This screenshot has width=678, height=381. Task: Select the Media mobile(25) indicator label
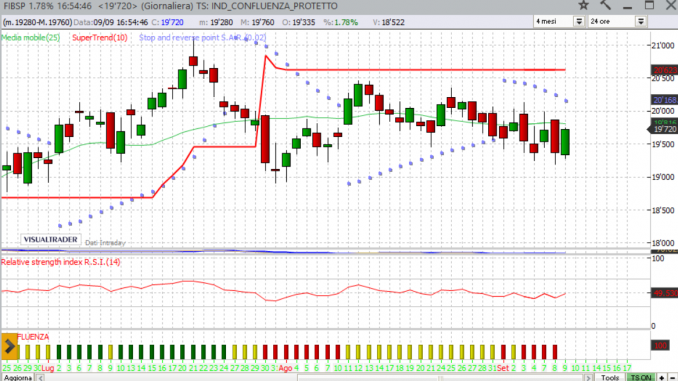pyautogui.click(x=30, y=38)
